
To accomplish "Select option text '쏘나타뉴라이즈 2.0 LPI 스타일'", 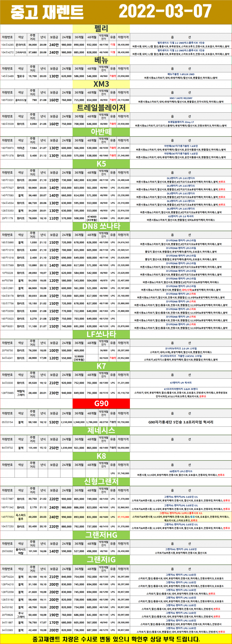I will (181, 349).
